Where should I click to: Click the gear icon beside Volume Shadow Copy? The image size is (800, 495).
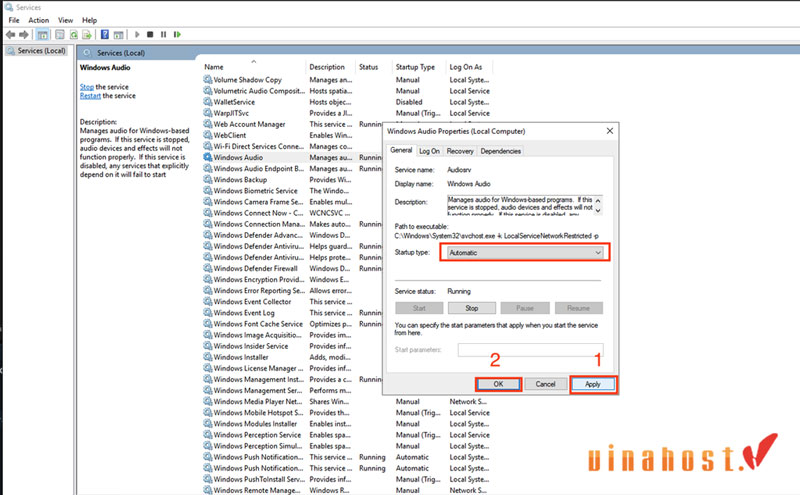(x=208, y=80)
